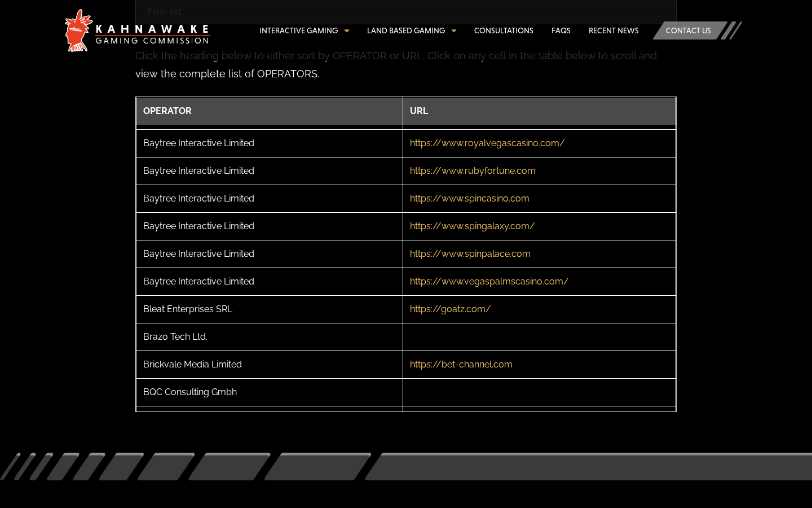Visit the spincasino.com link
812x508 pixels.
coord(470,199)
